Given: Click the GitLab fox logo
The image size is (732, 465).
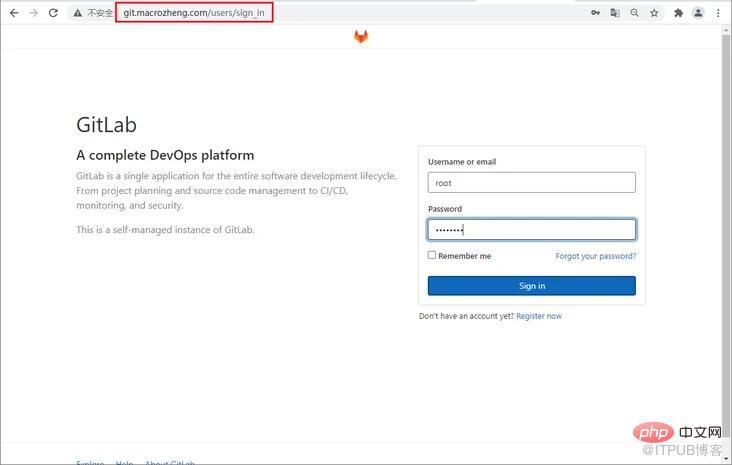Looking at the screenshot, I should click(361, 36).
